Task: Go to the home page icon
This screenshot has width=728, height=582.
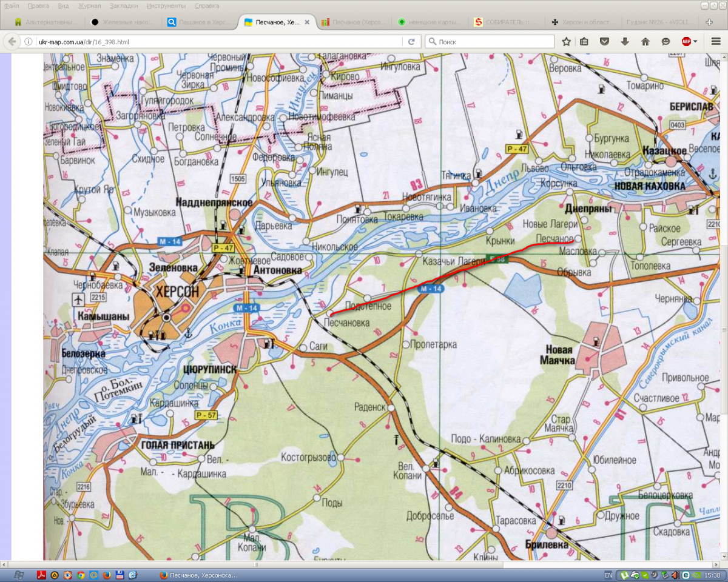Action: (x=645, y=42)
